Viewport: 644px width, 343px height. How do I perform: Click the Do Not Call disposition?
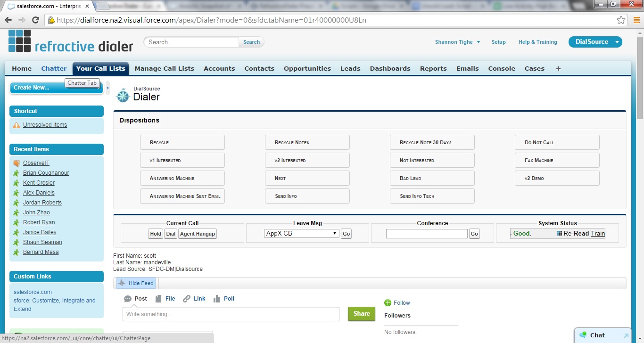coord(557,142)
